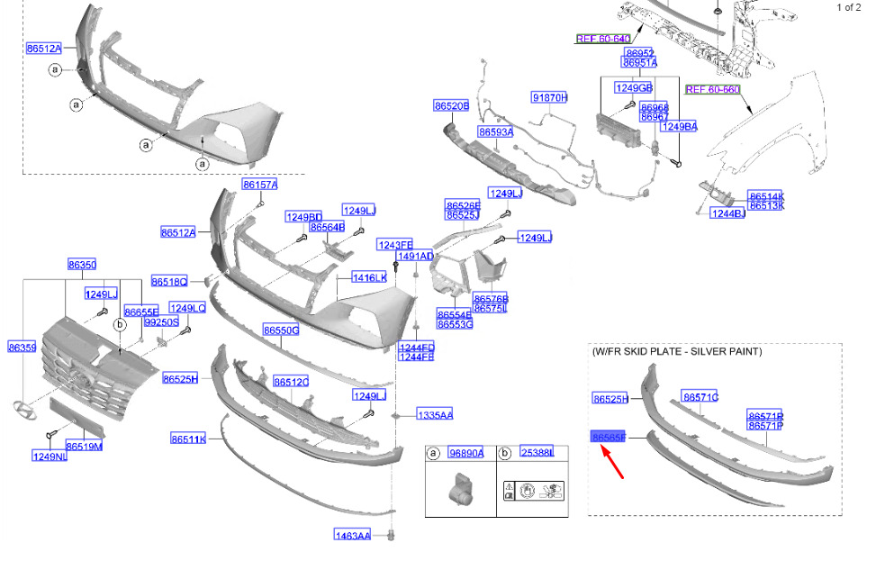Click the fender bracket label 1244BJ

[x=728, y=213]
